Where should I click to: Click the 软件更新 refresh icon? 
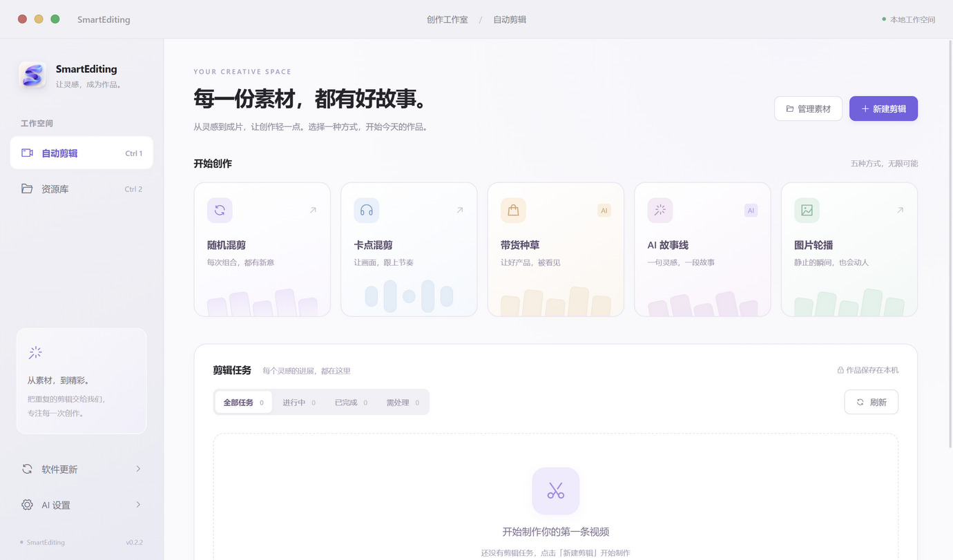(27, 469)
